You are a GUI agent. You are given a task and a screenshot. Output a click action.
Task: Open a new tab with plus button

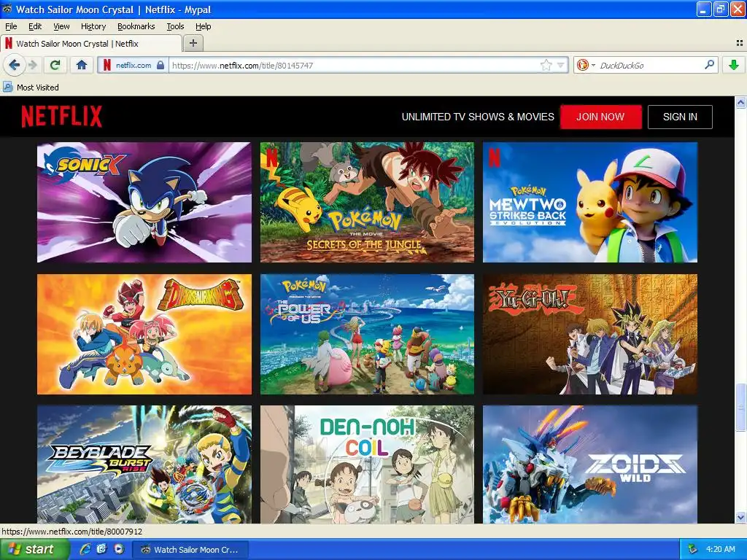[x=193, y=43]
